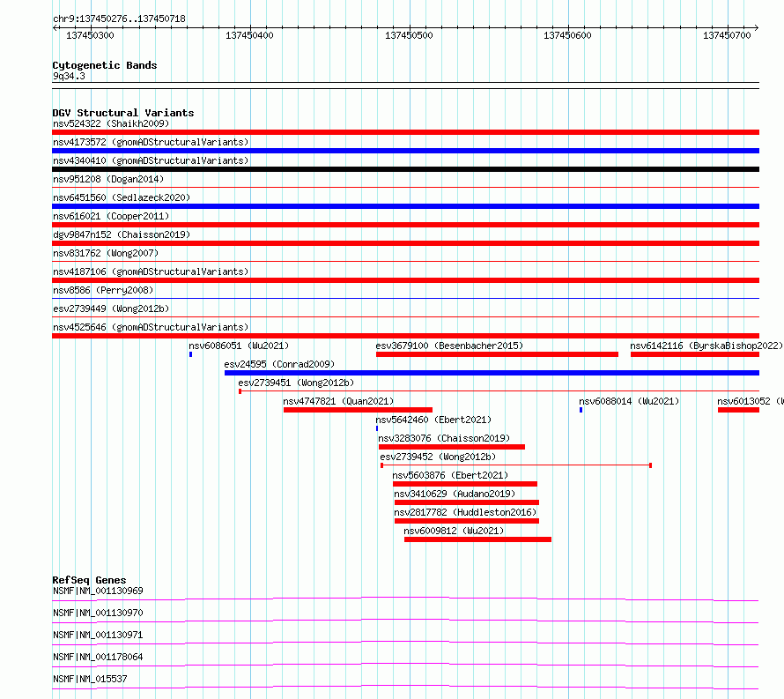Click the right arrowhead of the ruler
Viewport: 784px width, 699px height.
tap(757, 28)
